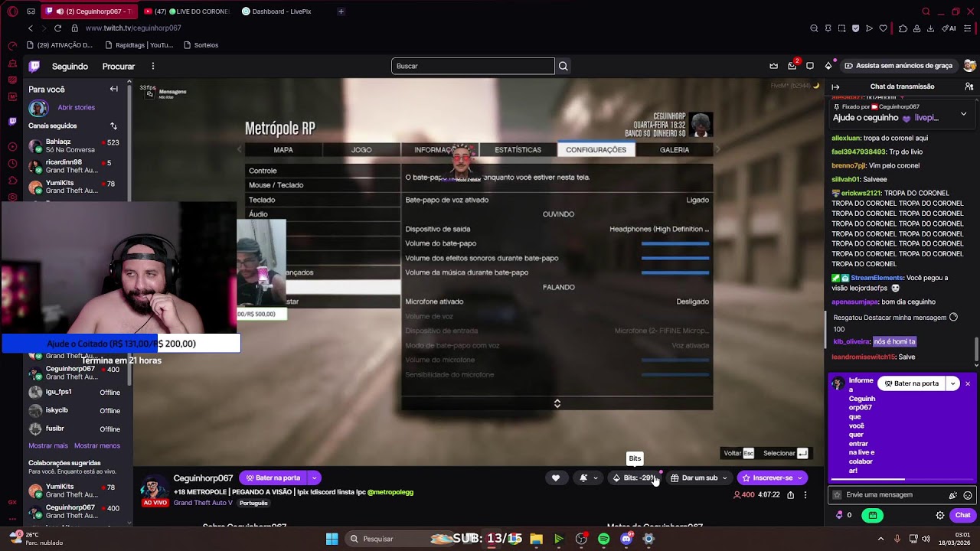Click the heart follow button
The height and width of the screenshot is (551, 980).
(556, 478)
